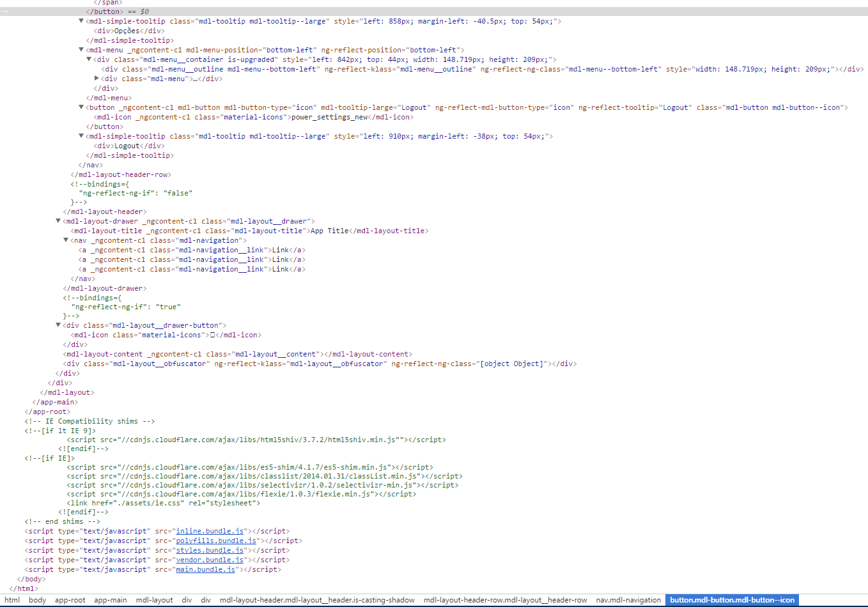Click the end shims comment line

62,521
